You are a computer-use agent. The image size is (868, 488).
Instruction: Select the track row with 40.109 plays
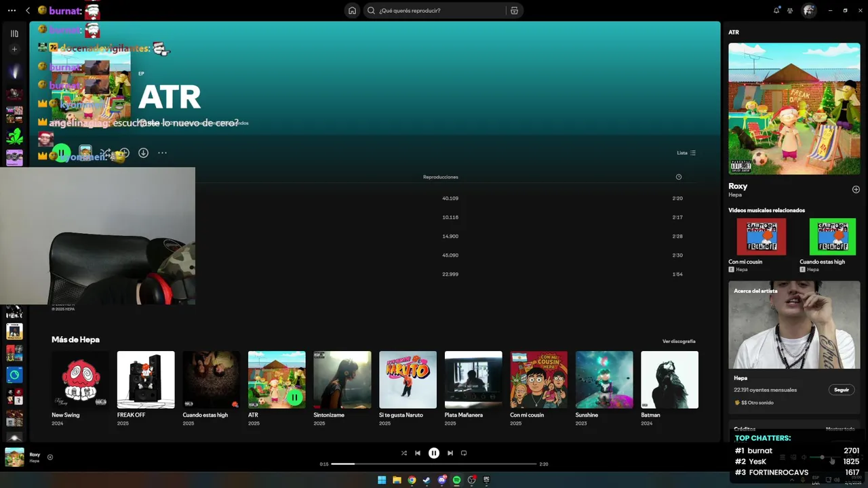374,199
